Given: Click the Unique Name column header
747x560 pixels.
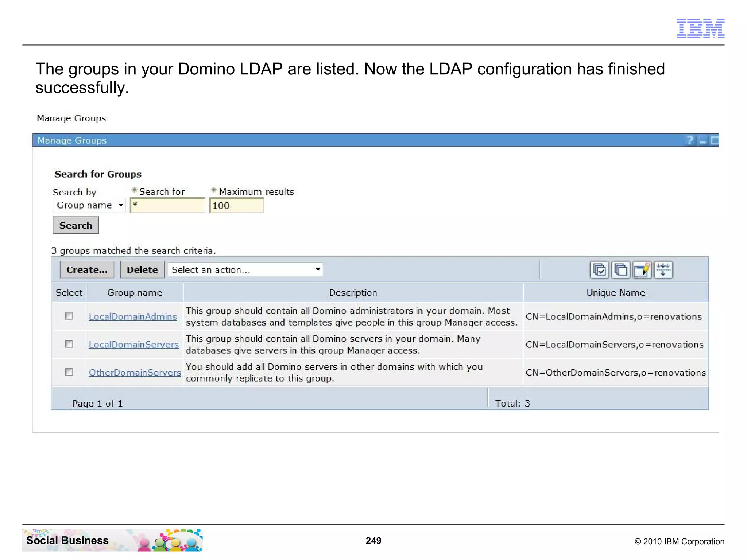Looking at the screenshot, I should [x=616, y=293].
